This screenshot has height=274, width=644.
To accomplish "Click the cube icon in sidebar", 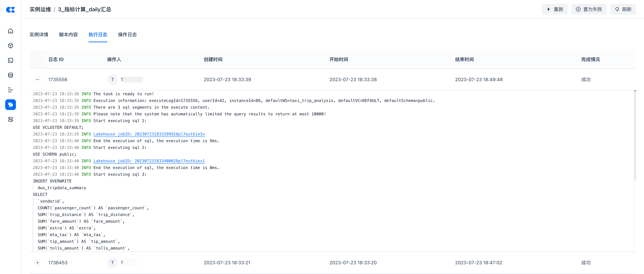I will click(11, 46).
